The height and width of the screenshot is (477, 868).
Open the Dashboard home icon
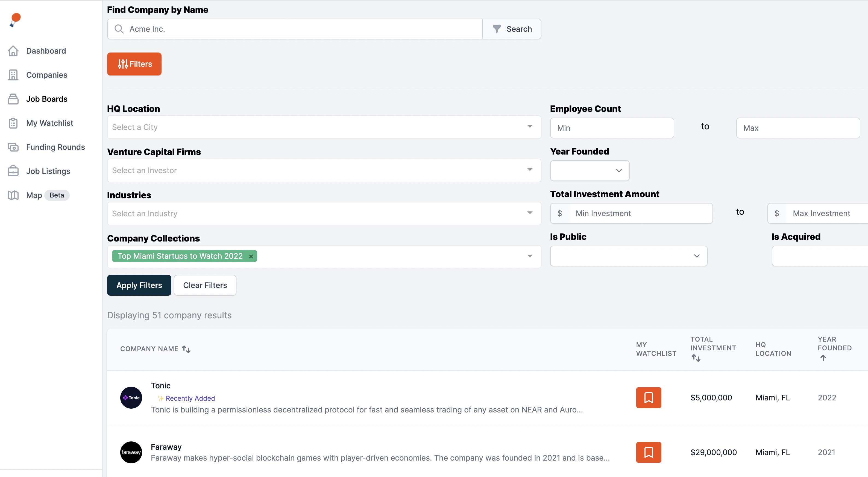(x=13, y=51)
